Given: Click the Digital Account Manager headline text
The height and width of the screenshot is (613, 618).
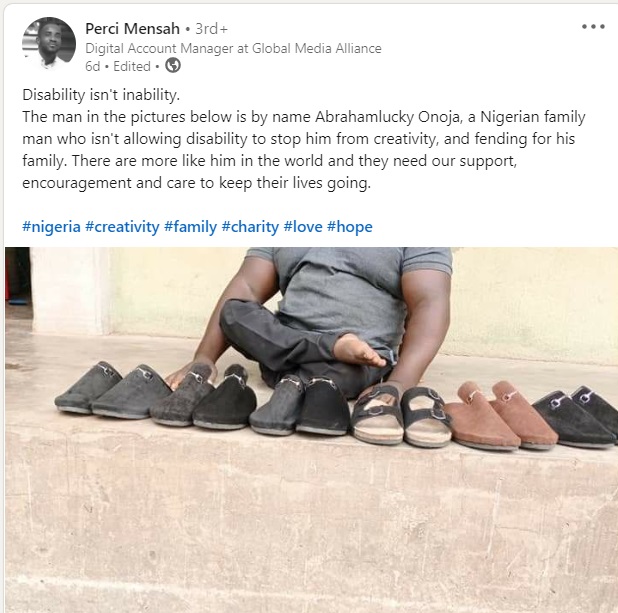Looking at the screenshot, I should (233, 48).
